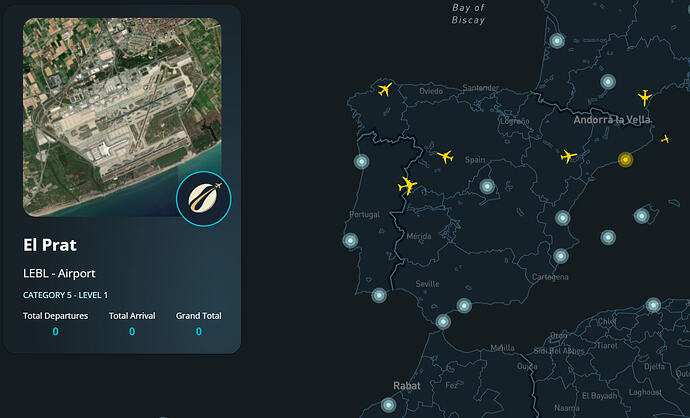690x418 pixels.
Task: Select the small airplane at the far right edge
Action: (666, 139)
